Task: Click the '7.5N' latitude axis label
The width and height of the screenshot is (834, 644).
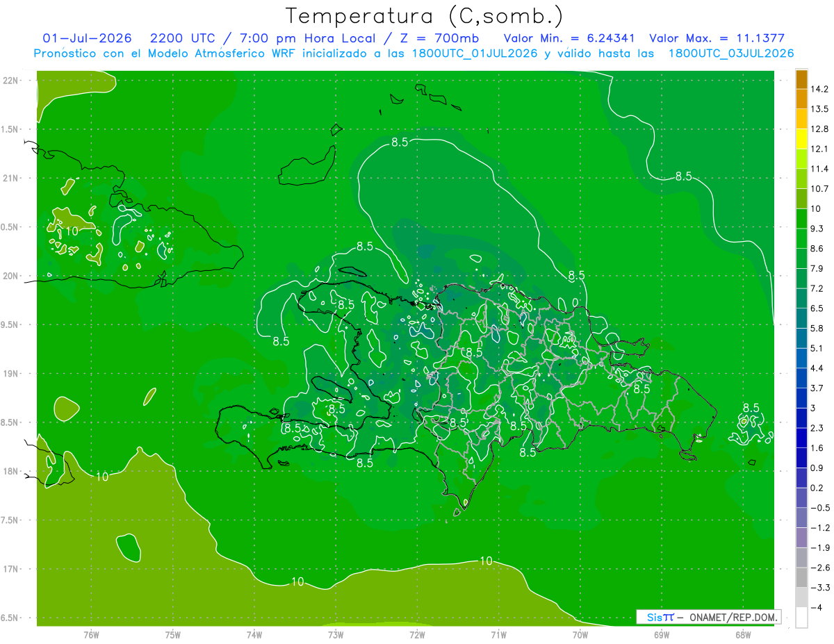Action: pyautogui.click(x=10, y=520)
